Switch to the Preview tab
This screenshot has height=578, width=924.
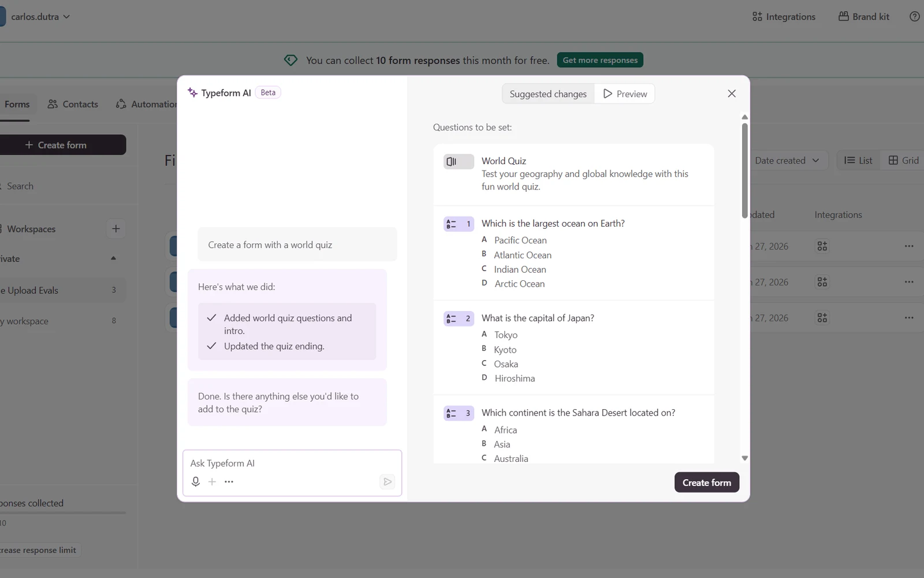coord(625,94)
